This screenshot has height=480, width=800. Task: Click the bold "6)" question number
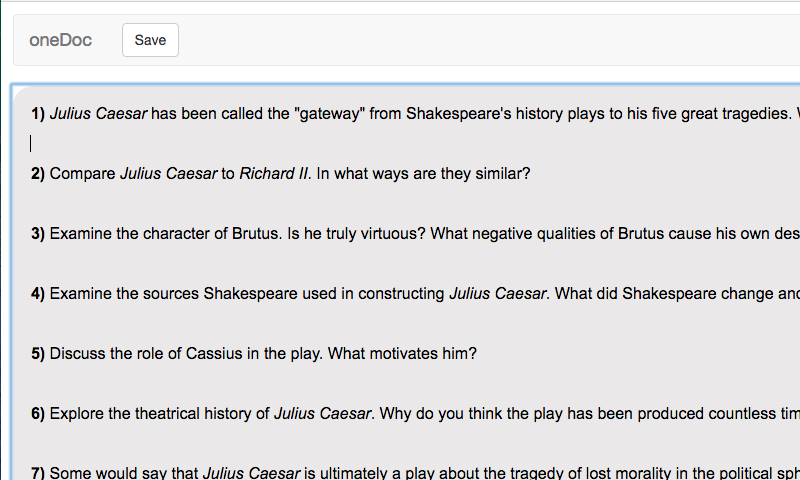point(38,414)
